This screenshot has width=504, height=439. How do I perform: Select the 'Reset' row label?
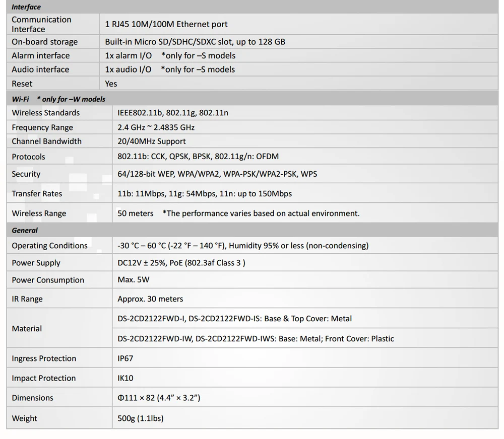pyautogui.click(x=22, y=84)
